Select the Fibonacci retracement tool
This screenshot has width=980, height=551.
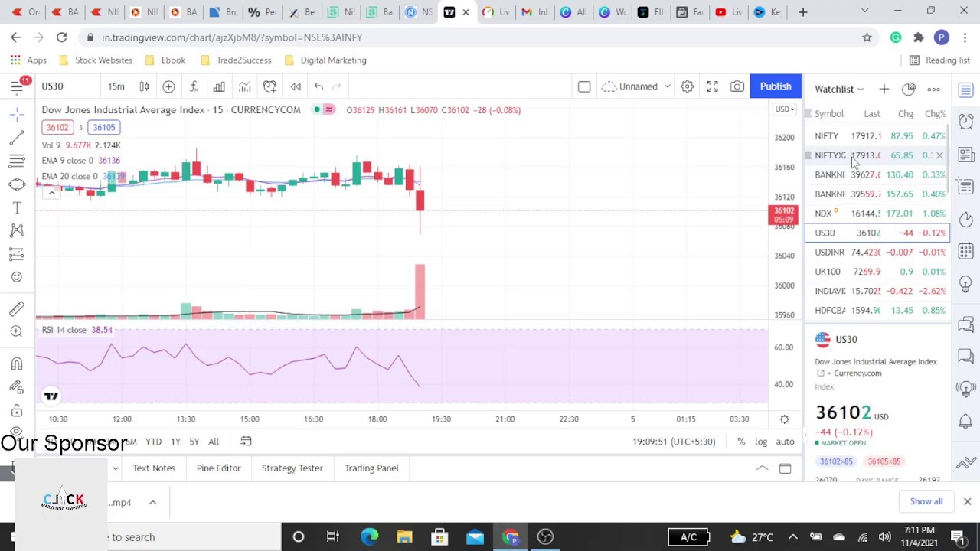click(x=17, y=161)
